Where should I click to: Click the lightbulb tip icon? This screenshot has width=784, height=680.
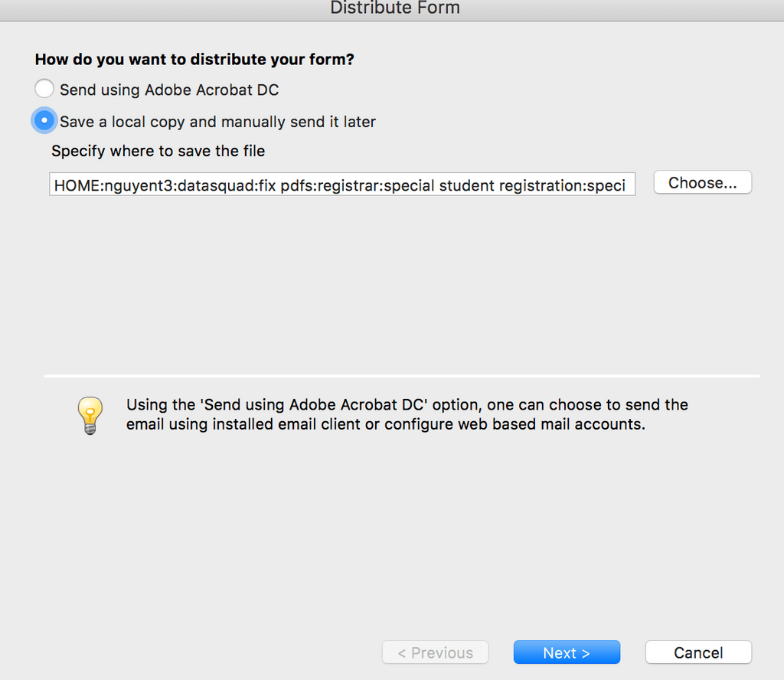point(90,414)
